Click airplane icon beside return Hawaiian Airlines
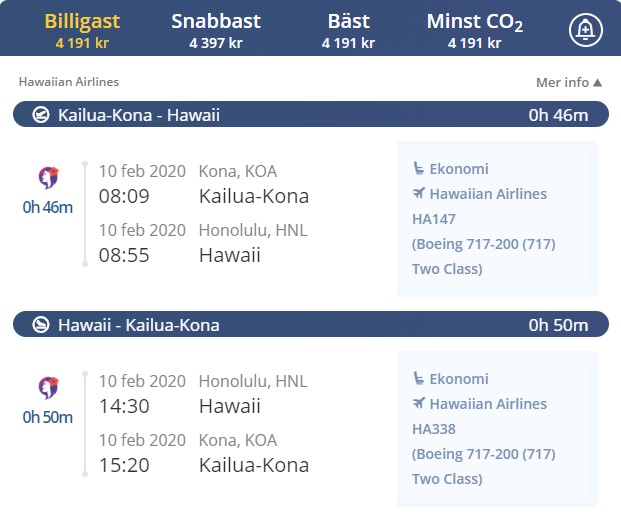The width and height of the screenshot is (621, 514). pyautogui.click(x=419, y=403)
